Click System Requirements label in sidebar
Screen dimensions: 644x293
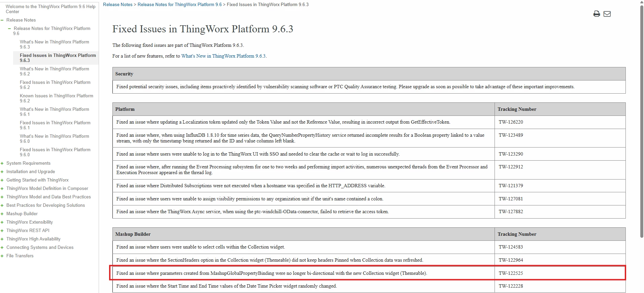(x=28, y=163)
